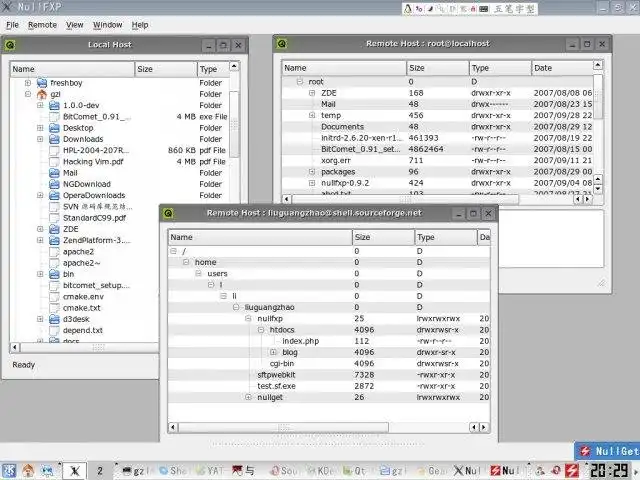Expand the nullget link folder

pyautogui.click(x=248, y=397)
